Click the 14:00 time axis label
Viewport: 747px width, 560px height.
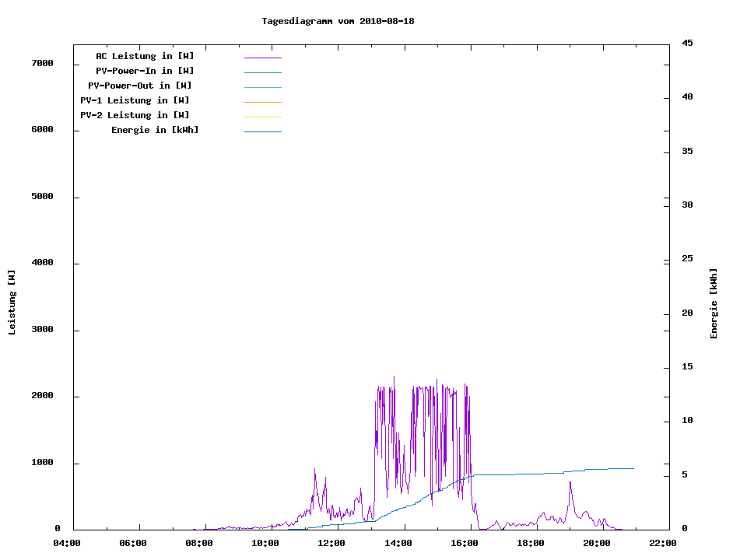coord(398,543)
